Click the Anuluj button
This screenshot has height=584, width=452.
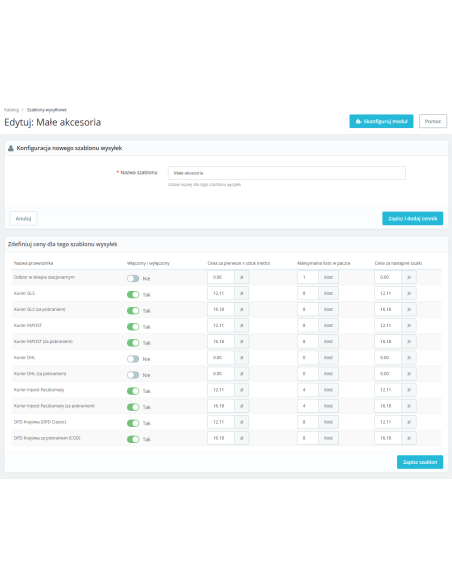[x=23, y=218]
